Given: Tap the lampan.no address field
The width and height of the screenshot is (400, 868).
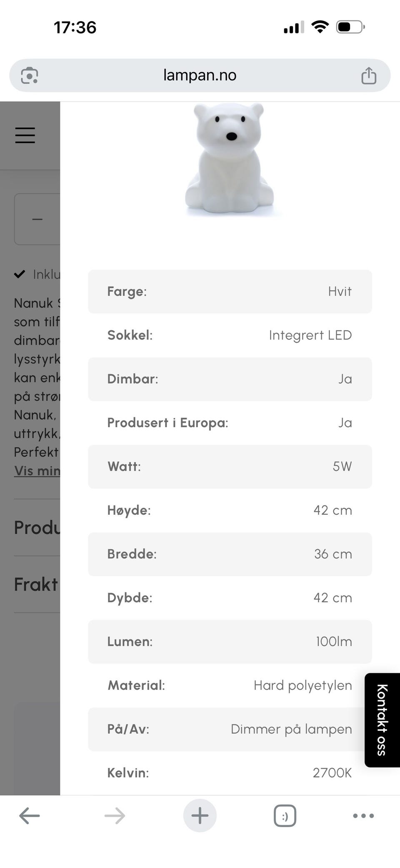Looking at the screenshot, I should [x=200, y=75].
